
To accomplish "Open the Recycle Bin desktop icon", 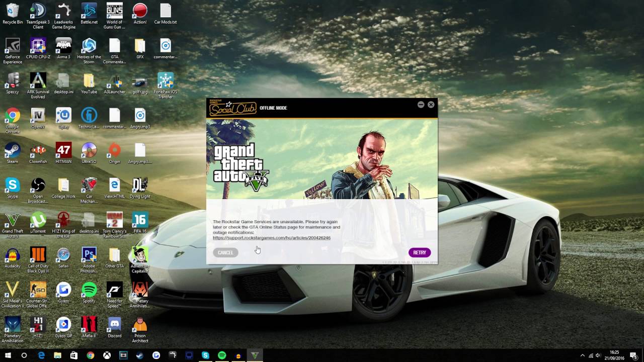I will pyautogui.click(x=13, y=14).
